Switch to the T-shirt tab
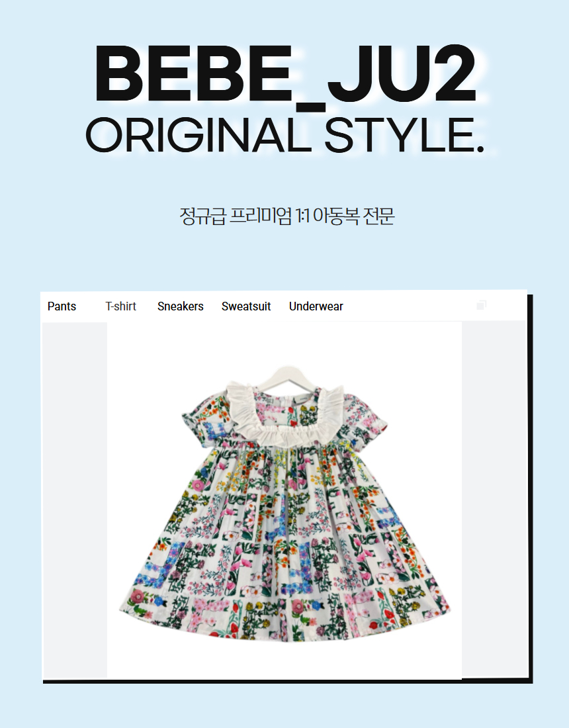This screenshot has width=569, height=728. pyautogui.click(x=120, y=306)
